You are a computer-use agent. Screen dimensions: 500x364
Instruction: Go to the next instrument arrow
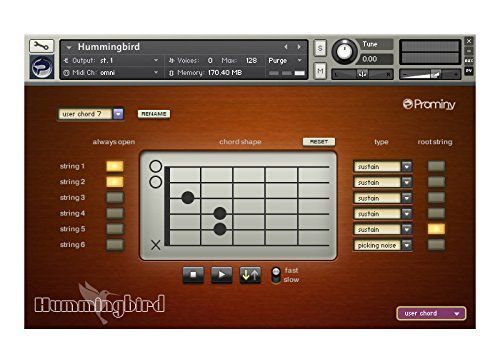click(x=299, y=47)
